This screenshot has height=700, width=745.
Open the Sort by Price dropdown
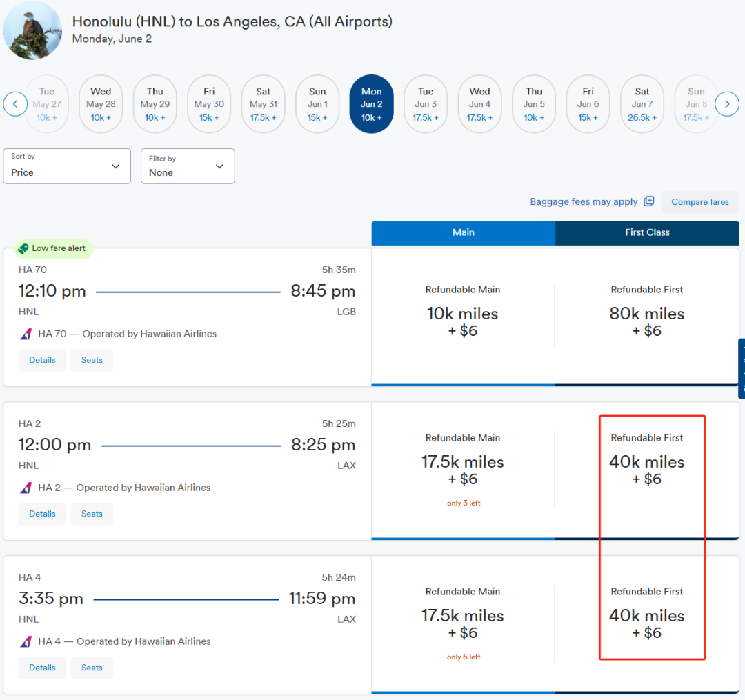coord(67,166)
